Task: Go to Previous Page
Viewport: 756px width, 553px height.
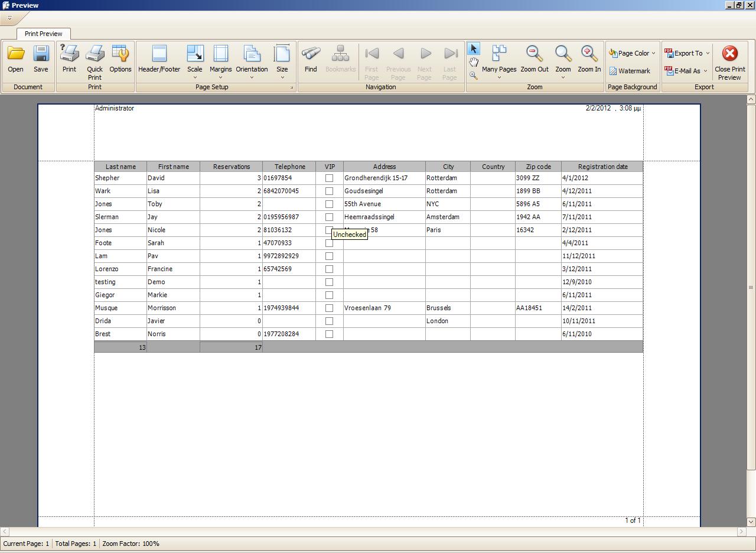Action: 398,53
